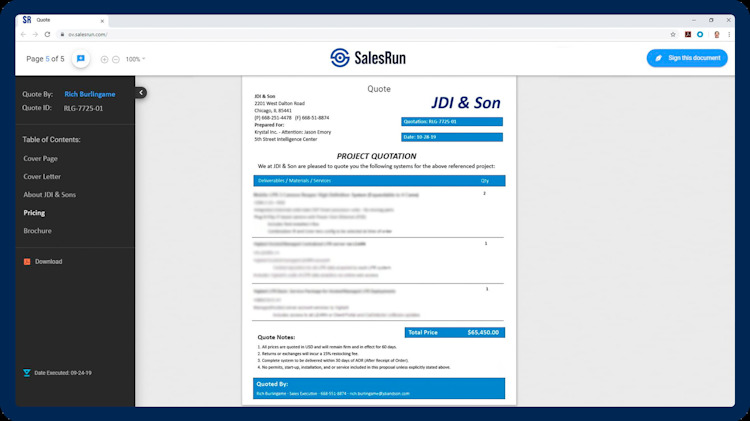Image resolution: width=750 pixels, height=421 pixels.
Task: Click the Date Executed hourglass icon
Action: (27, 373)
